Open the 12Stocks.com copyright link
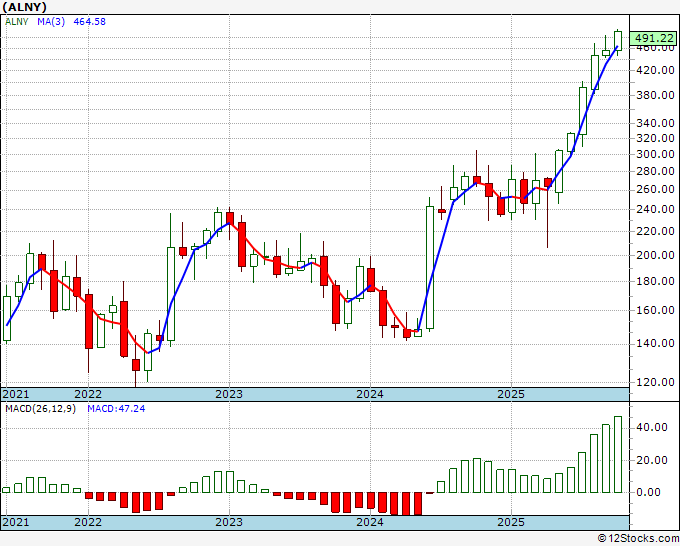 tap(638, 539)
